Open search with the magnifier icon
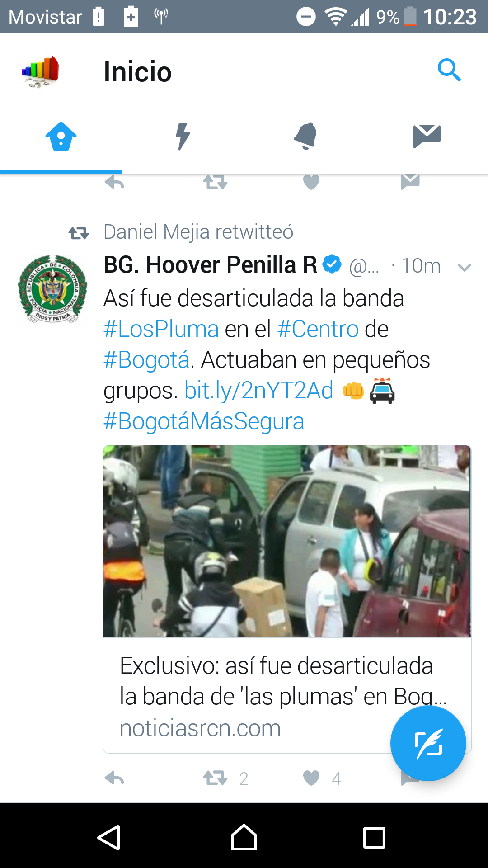488x868 pixels. [449, 71]
